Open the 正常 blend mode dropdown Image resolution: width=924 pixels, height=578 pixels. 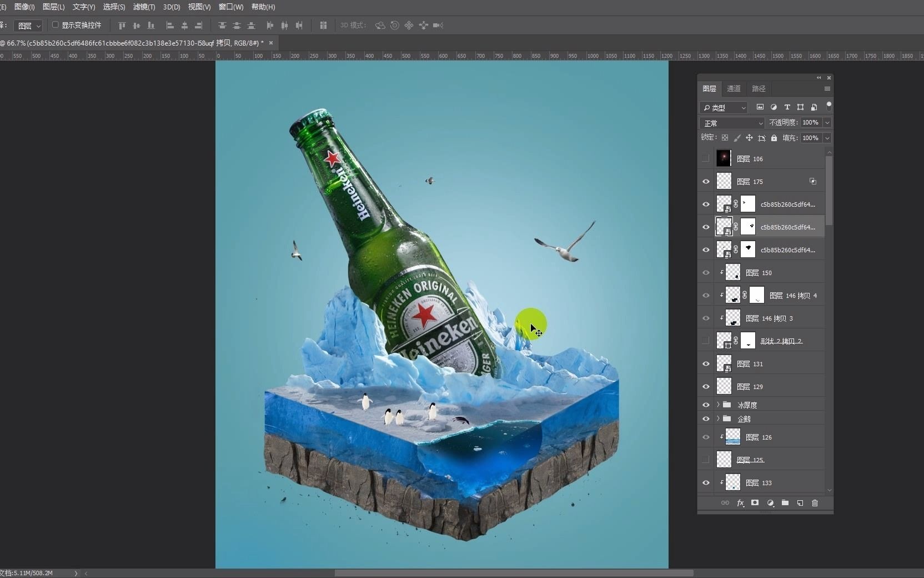732,123
